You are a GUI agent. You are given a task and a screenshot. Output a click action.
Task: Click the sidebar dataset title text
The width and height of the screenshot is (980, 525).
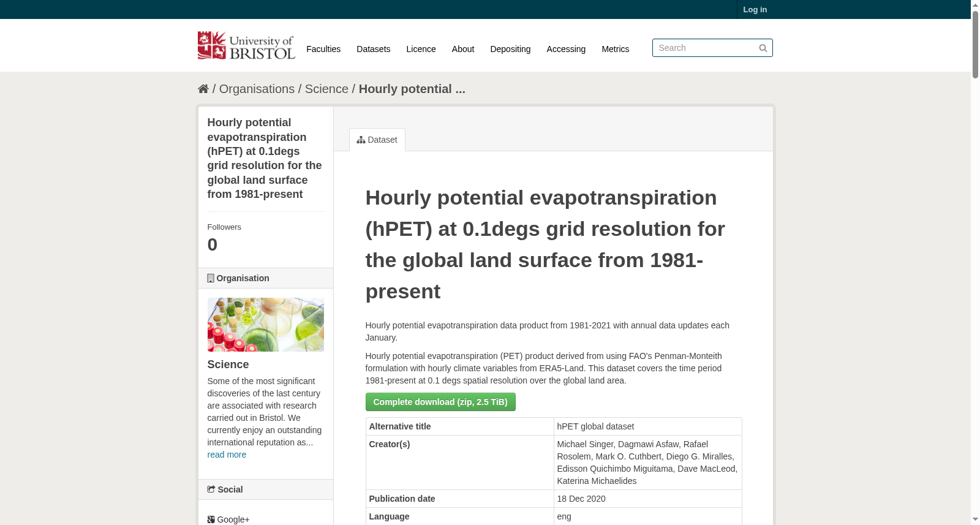tap(265, 158)
